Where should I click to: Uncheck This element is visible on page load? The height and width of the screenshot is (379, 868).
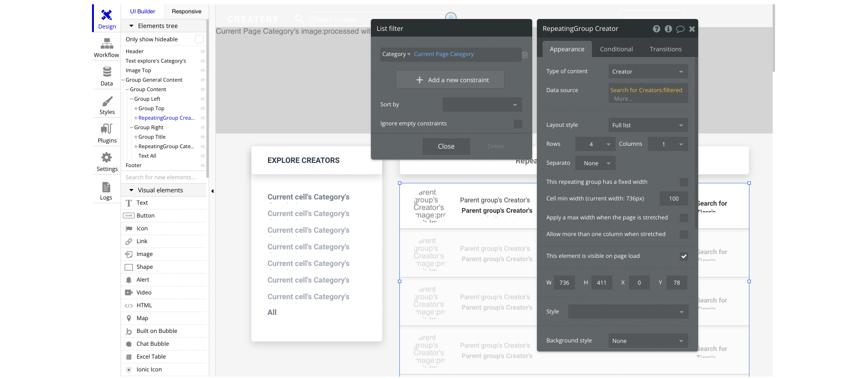click(x=684, y=256)
